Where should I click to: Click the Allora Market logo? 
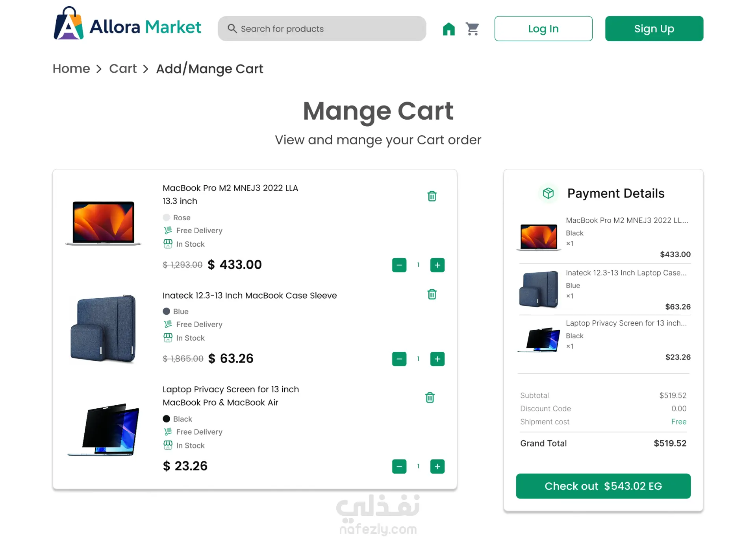click(x=127, y=24)
